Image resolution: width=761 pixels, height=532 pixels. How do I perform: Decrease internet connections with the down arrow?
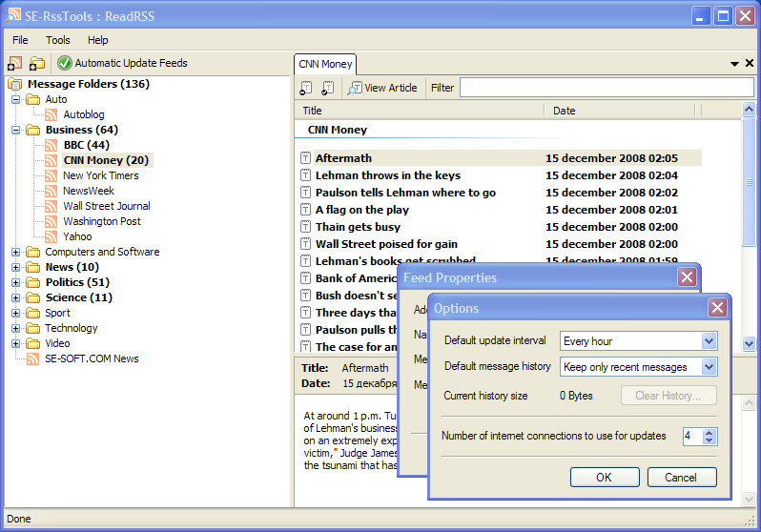click(x=710, y=440)
